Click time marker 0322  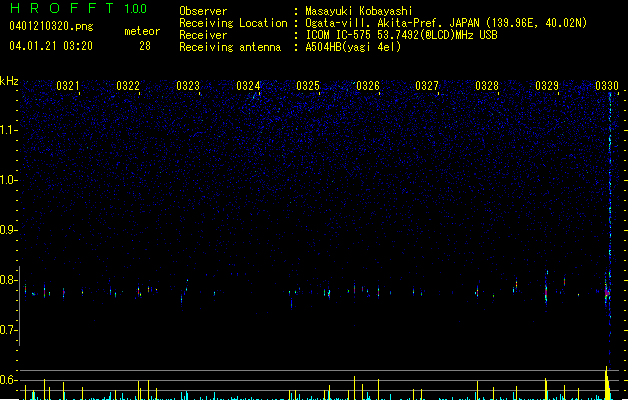click(128, 85)
